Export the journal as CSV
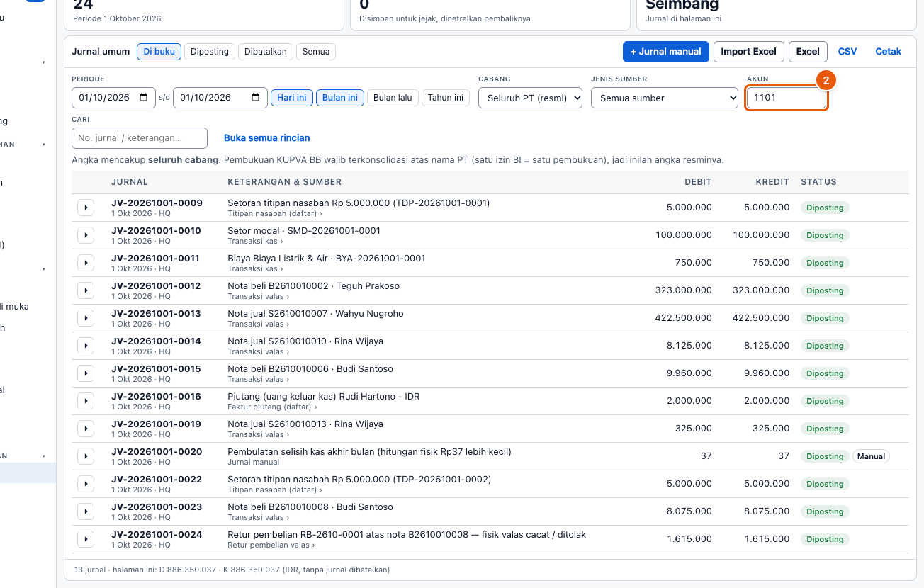This screenshot has height=588, width=924. click(847, 52)
